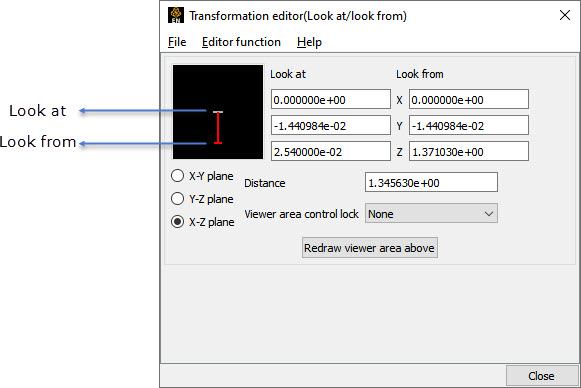Click the Look at Y value field
This screenshot has width=581, height=388.
coord(331,125)
